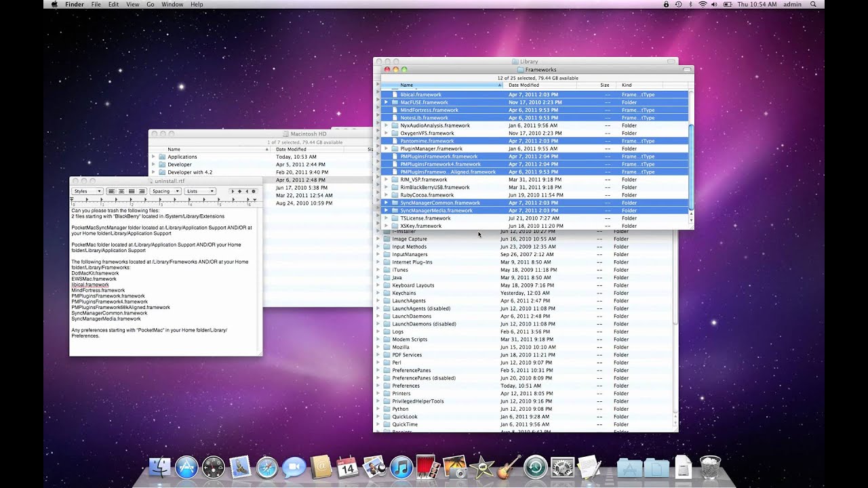The image size is (868, 488).
Task: Select Preferences folder in Library window
Action: tap(406, 386)
